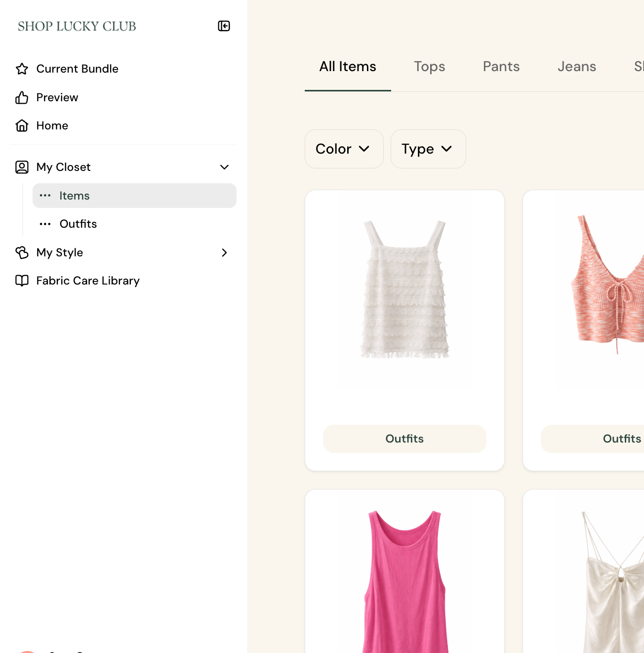Click the thumbs-up icon beside Preview

click(x=22, y=97)
